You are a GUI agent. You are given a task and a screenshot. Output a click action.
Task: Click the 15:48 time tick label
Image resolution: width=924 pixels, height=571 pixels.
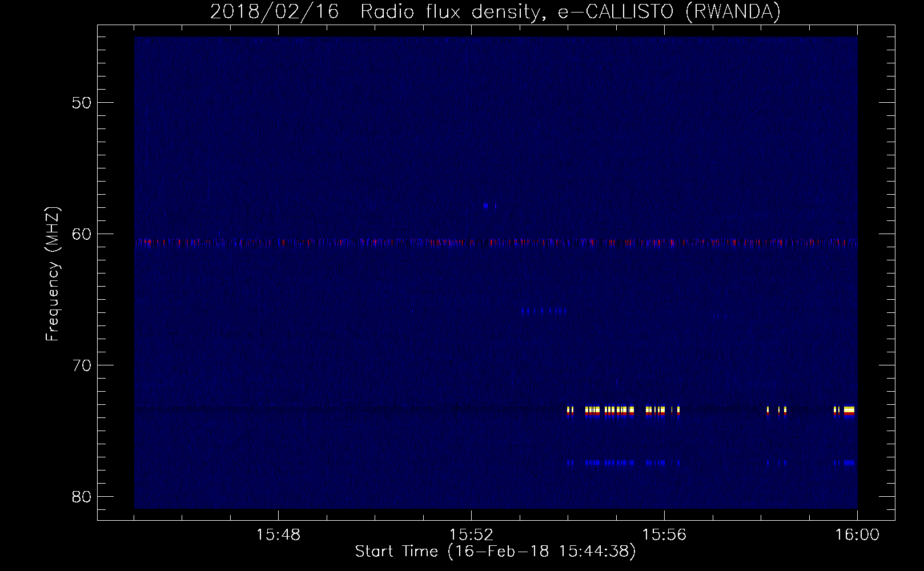tap(278, 535)
